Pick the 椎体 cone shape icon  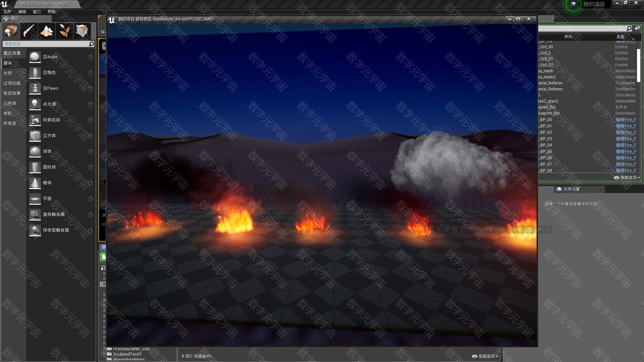[35, 183]
